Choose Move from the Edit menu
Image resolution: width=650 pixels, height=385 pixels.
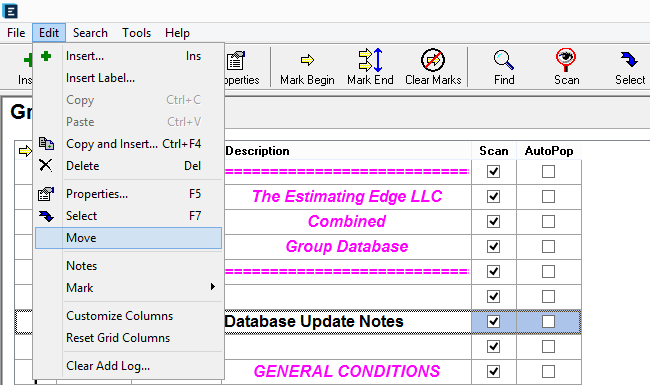coord(129,238)
